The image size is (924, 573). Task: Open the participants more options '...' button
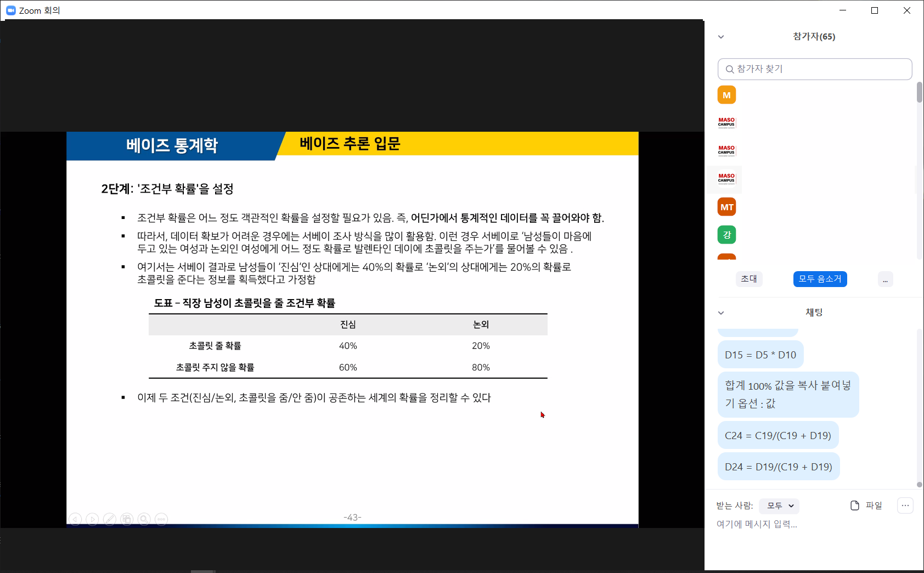pos(885,279)
